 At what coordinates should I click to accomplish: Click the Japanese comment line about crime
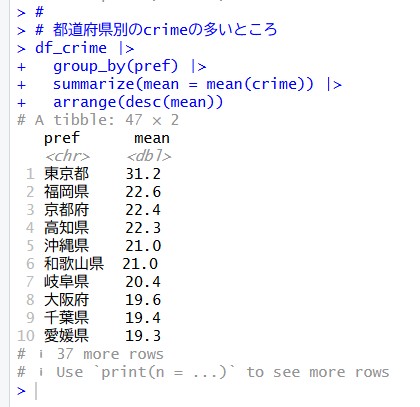pyautogui.click(x=147, y=30)
